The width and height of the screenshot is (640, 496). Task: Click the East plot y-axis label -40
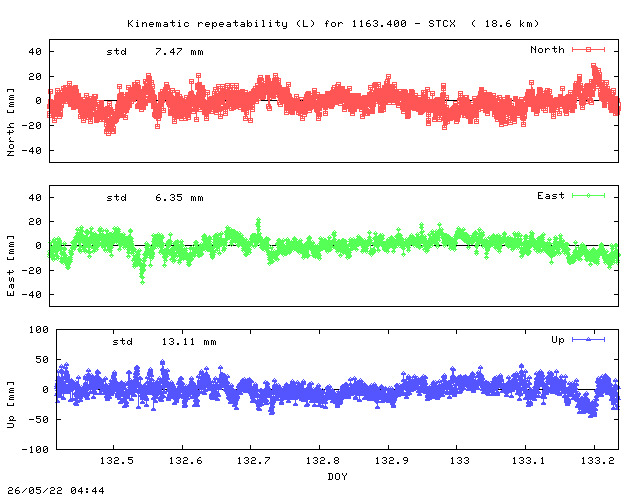[x=31, y=294]
